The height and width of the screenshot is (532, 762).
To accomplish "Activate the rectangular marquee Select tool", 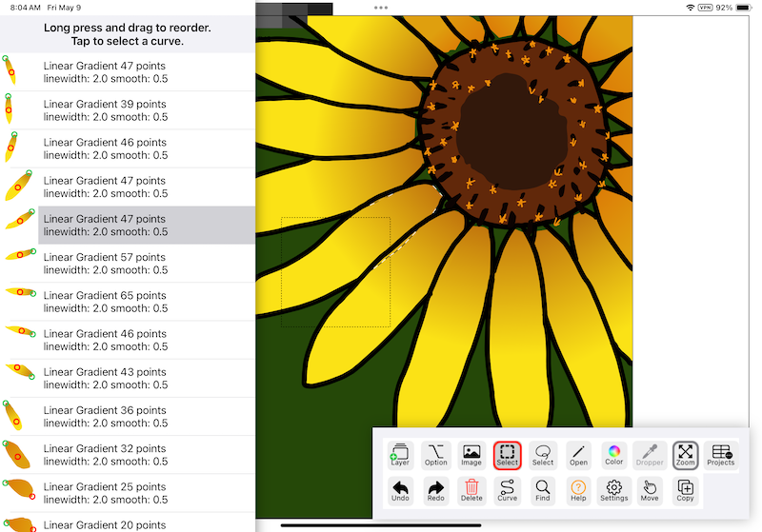I will [508, 455].
